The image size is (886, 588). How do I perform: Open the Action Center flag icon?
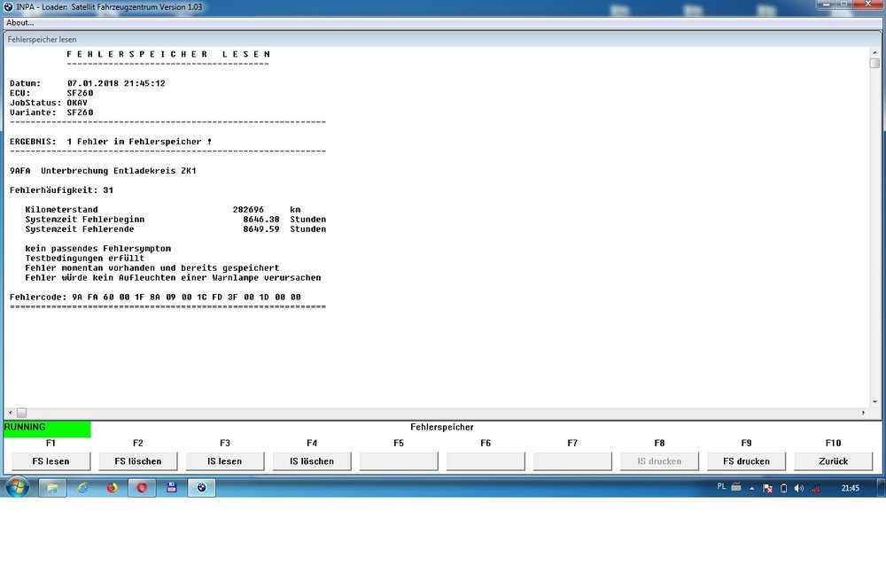point(768,488)
